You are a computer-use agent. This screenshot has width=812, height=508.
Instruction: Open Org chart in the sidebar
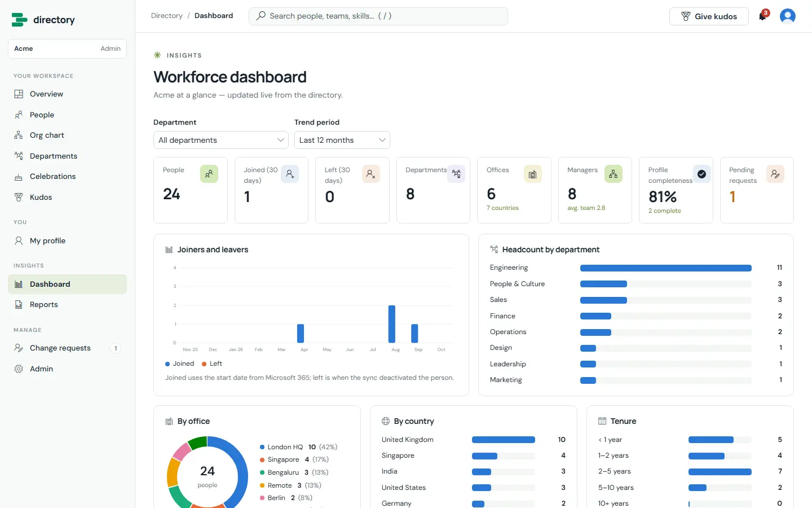point(67,135)
